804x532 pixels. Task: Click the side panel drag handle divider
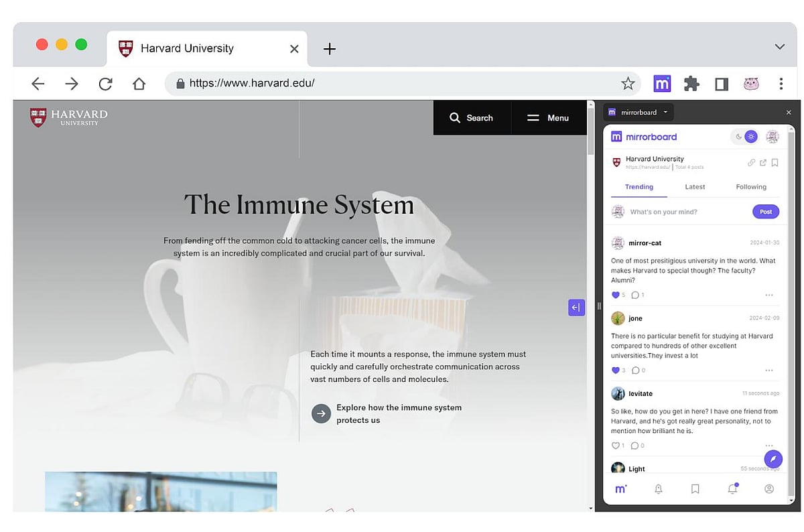[598, 306]
